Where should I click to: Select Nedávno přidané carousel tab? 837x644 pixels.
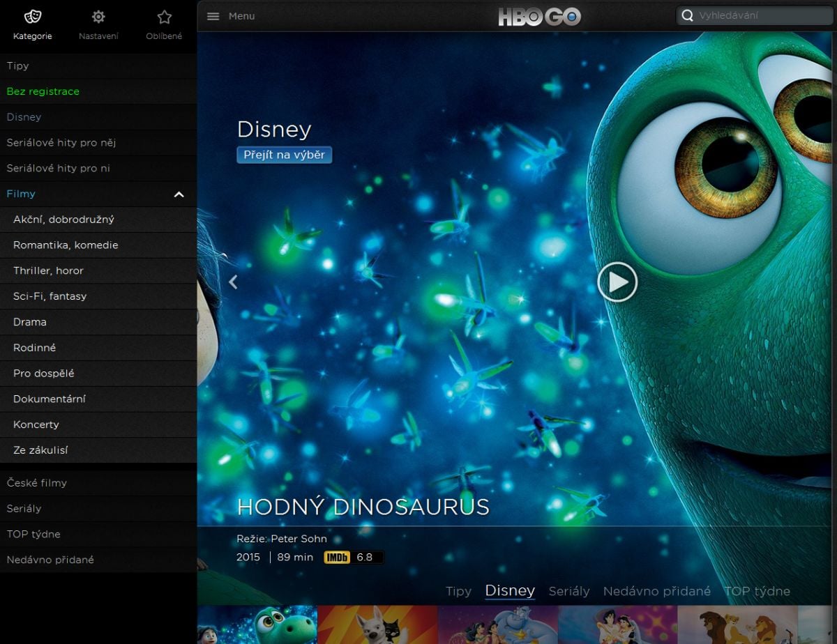656,591
